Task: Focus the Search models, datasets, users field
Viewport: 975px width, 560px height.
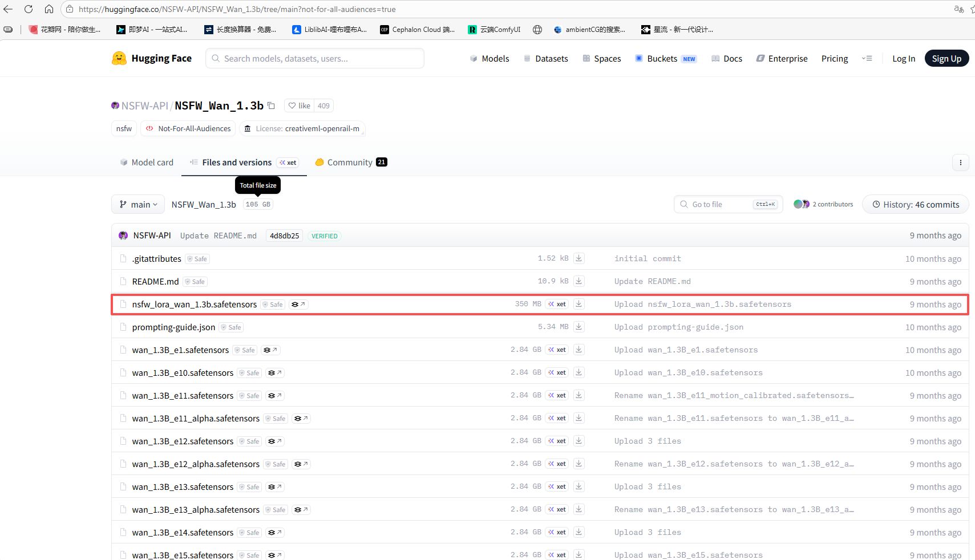Action: click(x=315, y=58)
